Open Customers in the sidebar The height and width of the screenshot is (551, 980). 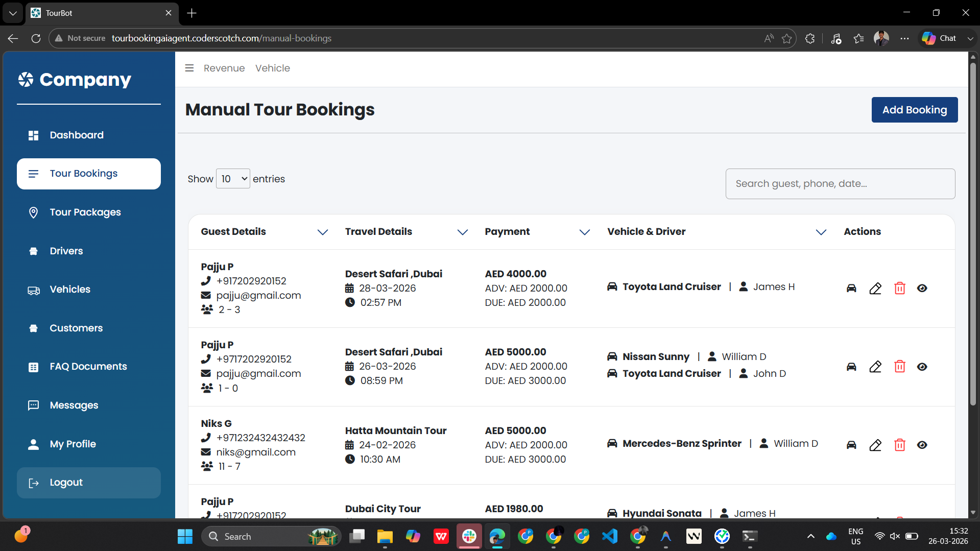(89, 328)
